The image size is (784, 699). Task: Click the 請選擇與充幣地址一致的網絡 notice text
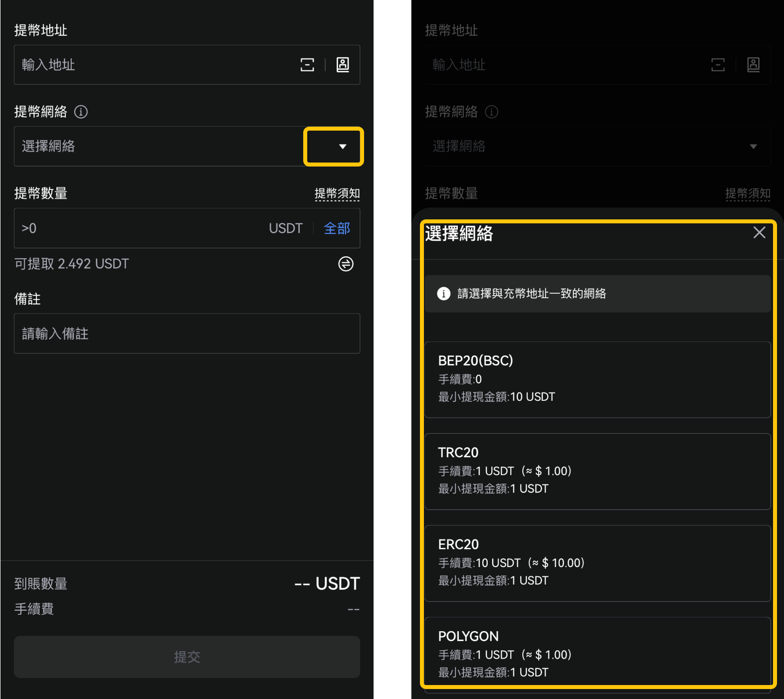click(x=532, y=294)
